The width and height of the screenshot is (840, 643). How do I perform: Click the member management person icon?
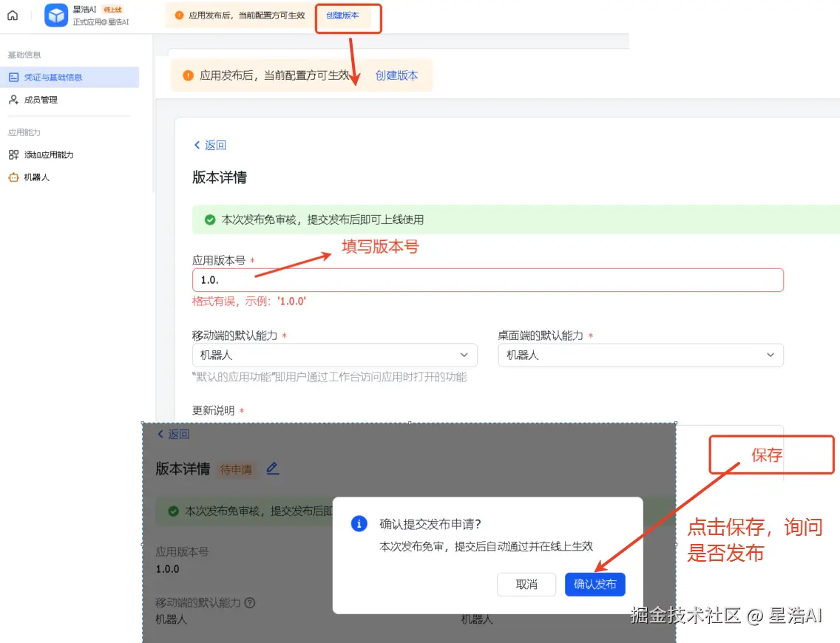[13, 100]
